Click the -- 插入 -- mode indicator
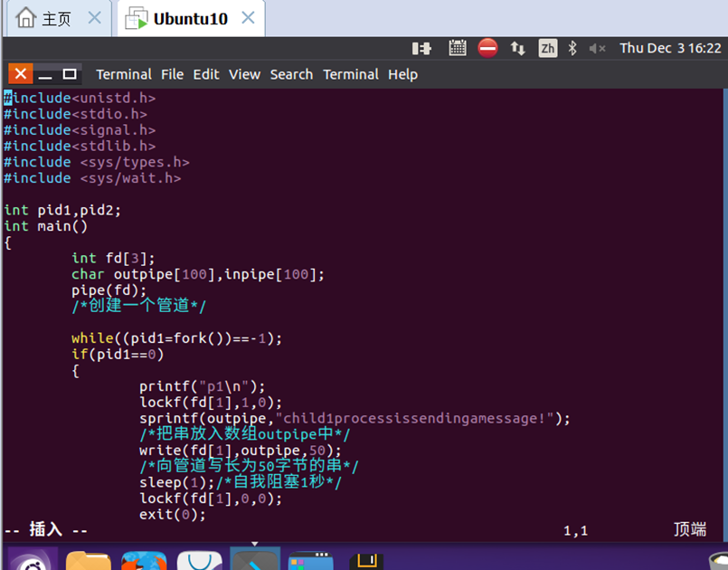728x570 pixels. pos(45,529)
